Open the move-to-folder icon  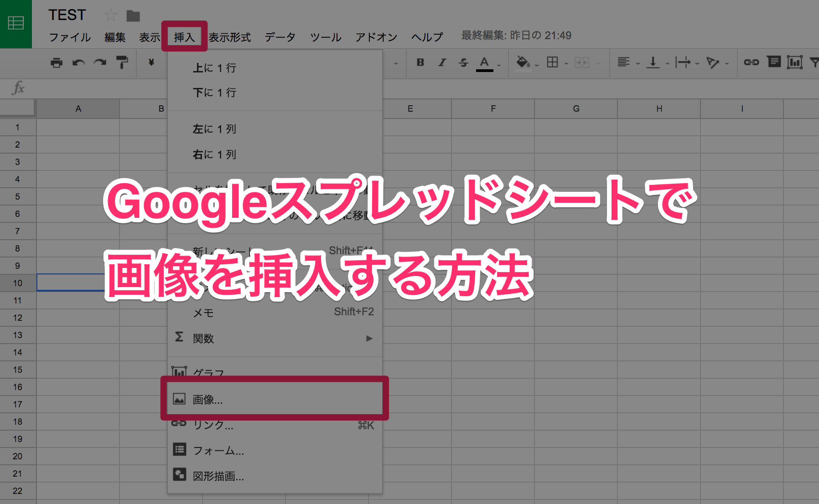133,16
